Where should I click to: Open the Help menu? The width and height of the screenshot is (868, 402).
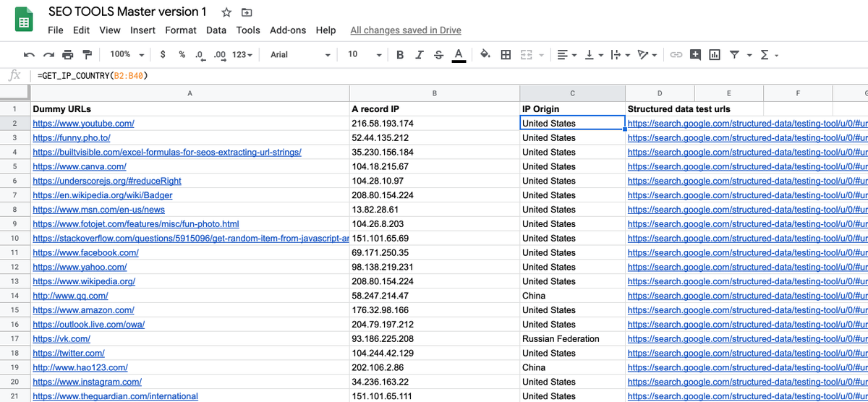tap(326, 30)
